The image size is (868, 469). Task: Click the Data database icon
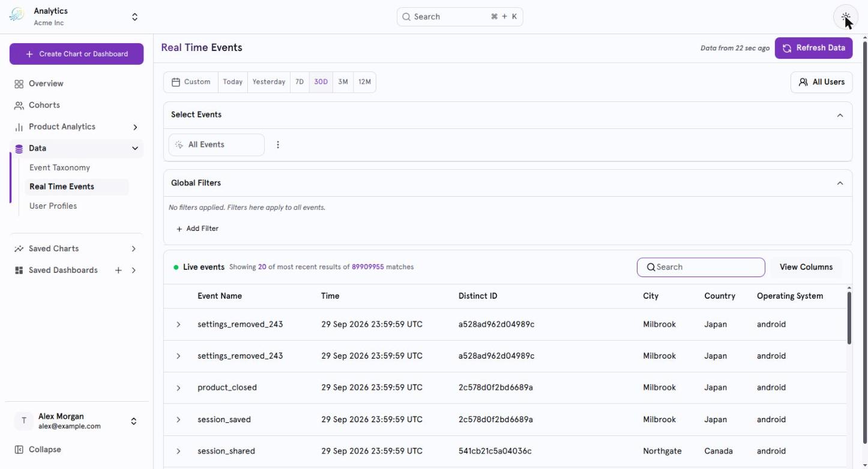tap(19, 149)
